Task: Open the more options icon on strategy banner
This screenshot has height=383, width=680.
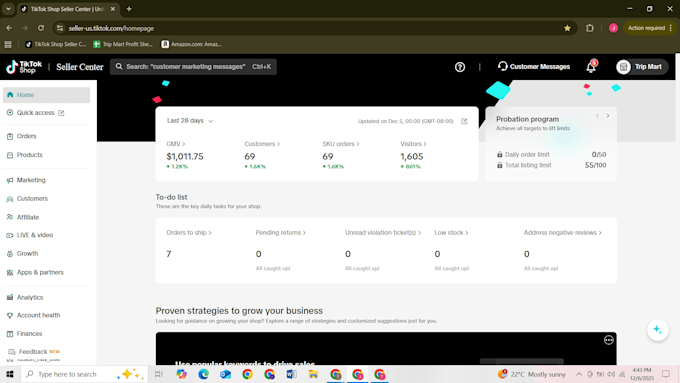Action: point(609,340)
